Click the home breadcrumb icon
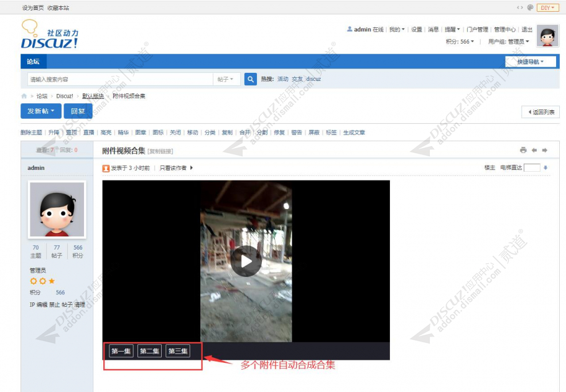Viewport: 566px width, 392px height. coord(24,96)
